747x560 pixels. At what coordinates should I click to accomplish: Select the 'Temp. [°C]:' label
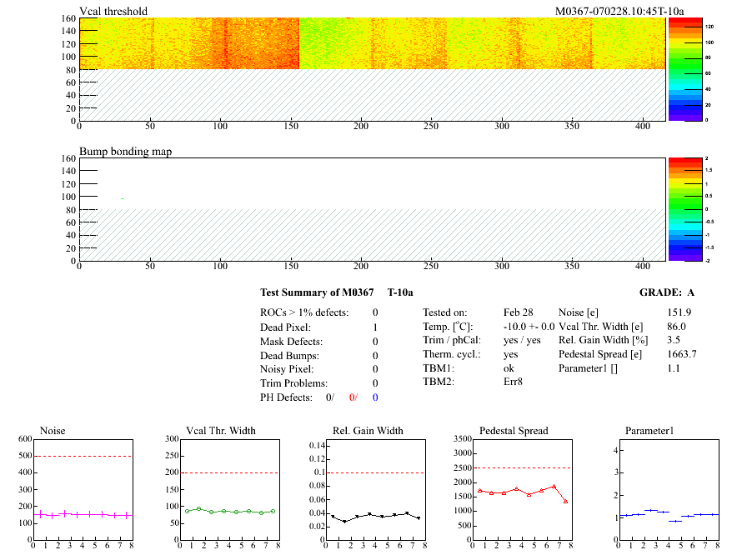point(448,327)
